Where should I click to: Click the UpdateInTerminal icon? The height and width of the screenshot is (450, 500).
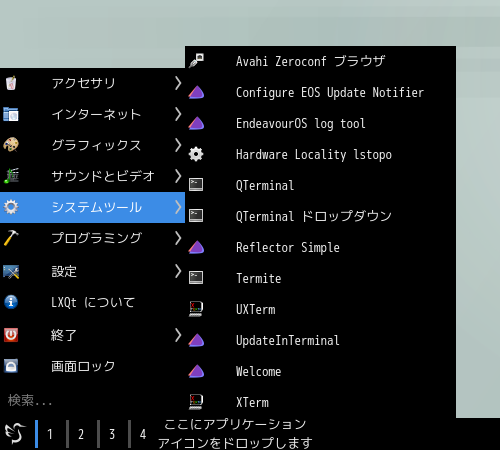[x=196, y=340]
